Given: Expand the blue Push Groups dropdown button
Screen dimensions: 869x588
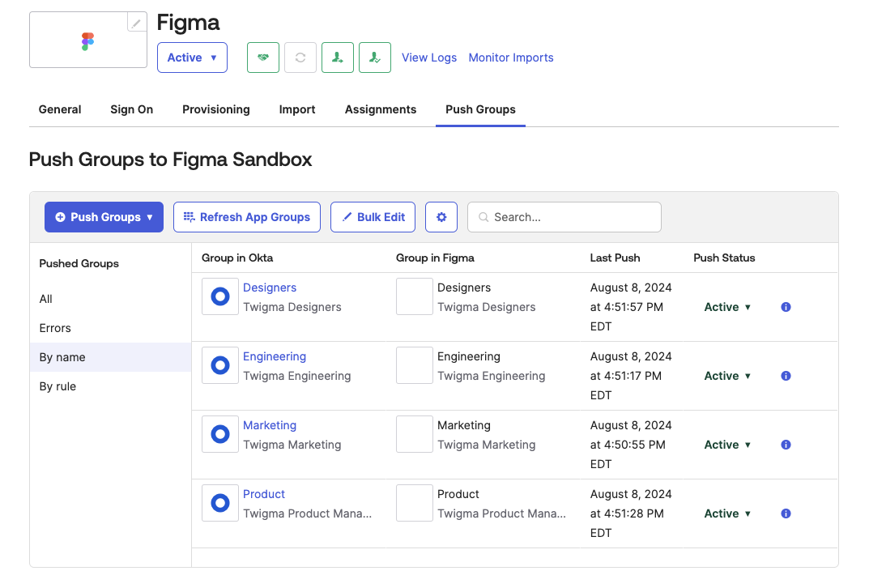Looking at the screenshot, I should (104, 217).
